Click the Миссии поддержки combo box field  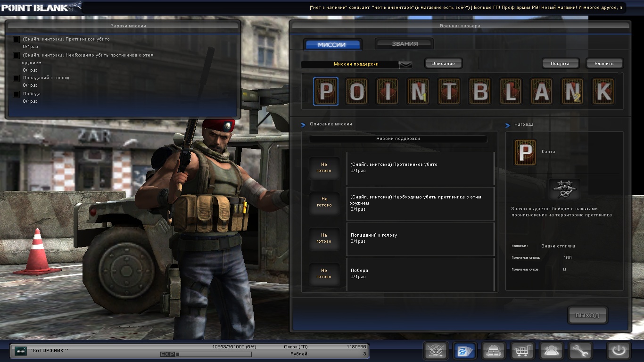pyautogui.click(x=356, y=65)
